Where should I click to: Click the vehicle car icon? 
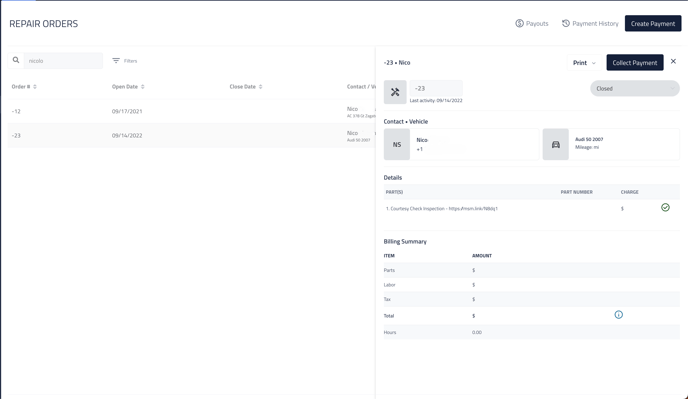tap(555, 144)
